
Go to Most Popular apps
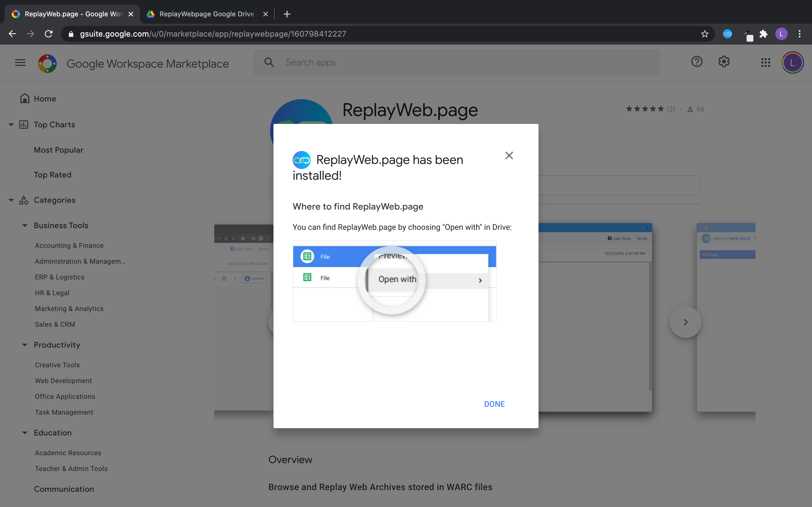point(59,150)
